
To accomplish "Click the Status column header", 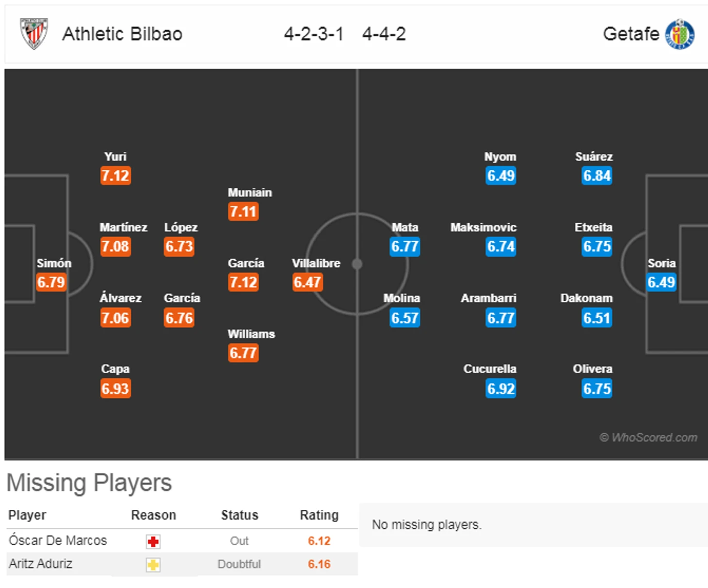I will point(240,515).
